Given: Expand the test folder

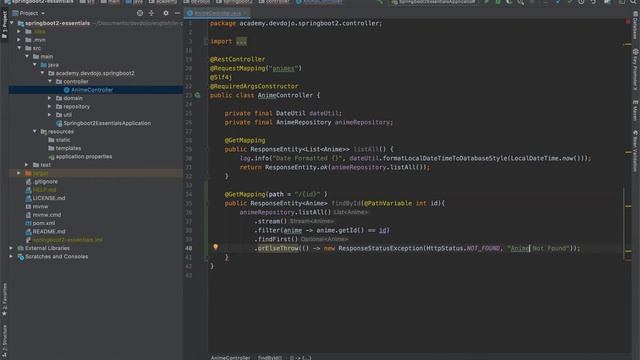Looking at the screenshot, I should pyautogui.click(x=27, y=164).
